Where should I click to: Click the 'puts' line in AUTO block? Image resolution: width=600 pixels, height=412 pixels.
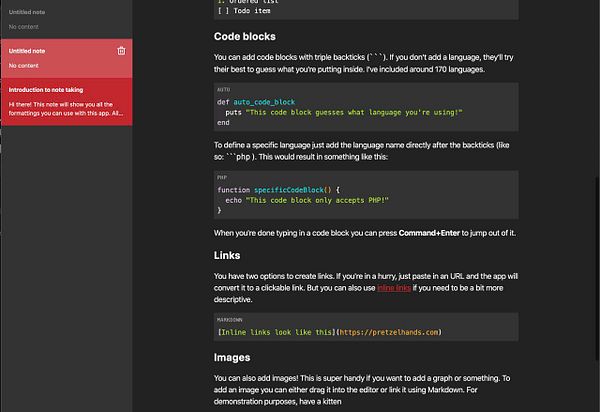[344, 112]
